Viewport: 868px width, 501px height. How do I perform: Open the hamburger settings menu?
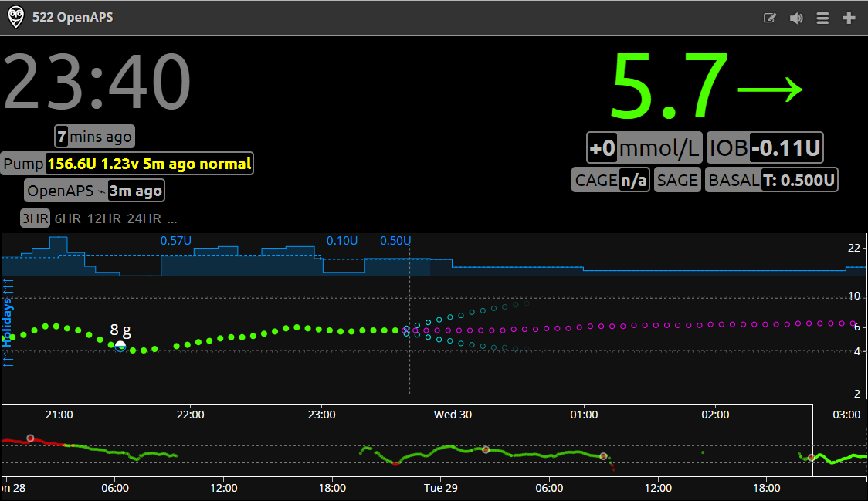coord(822,19)
